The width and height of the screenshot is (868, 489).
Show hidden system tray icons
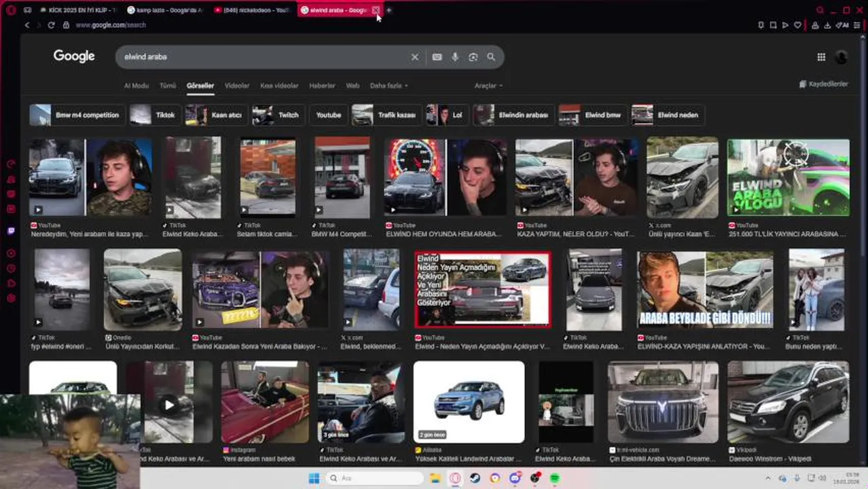coord(768,478)
